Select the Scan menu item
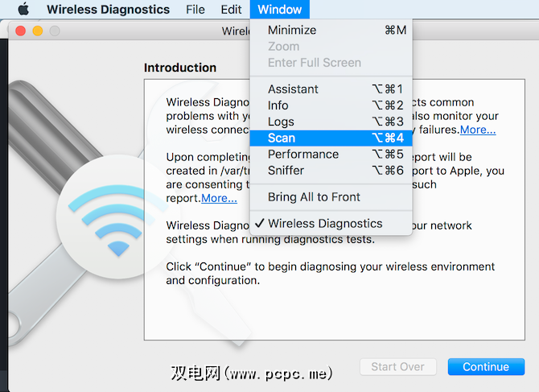539x392 pixels. (282, 138)
